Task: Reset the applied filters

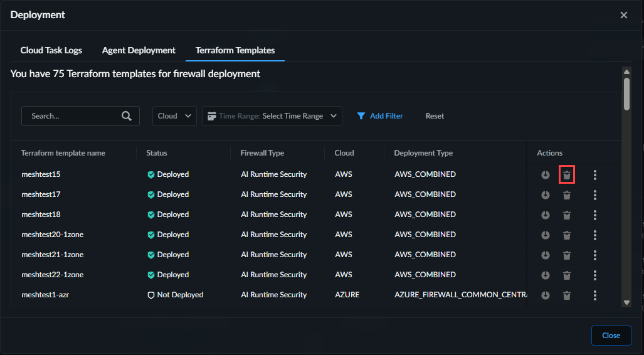Action: pos(435,116)
